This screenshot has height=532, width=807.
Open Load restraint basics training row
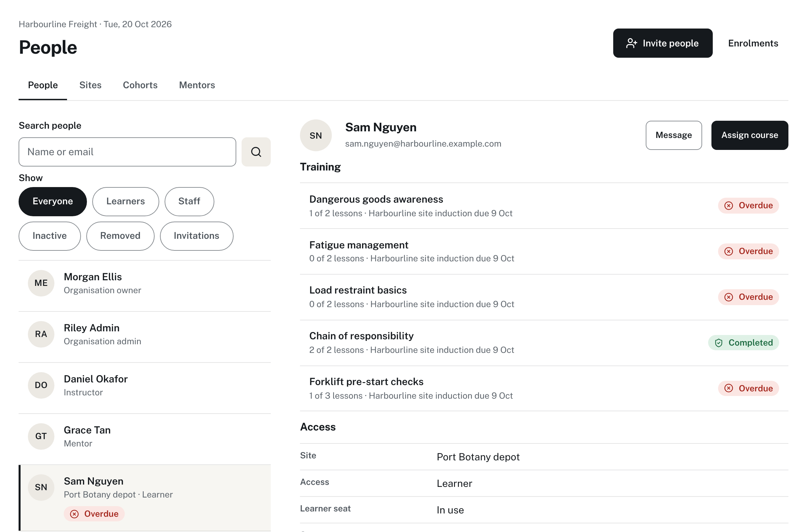pyautogui.click(x=544, y=297)
